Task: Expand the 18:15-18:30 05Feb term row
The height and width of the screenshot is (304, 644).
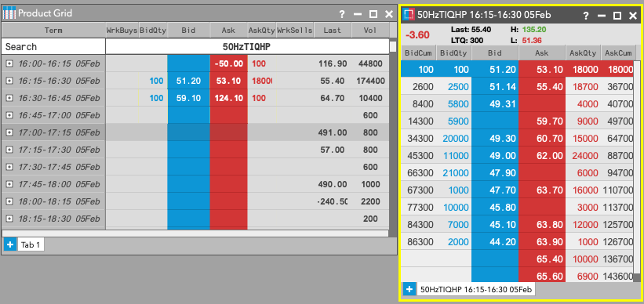Action: [x=9, y=219]
